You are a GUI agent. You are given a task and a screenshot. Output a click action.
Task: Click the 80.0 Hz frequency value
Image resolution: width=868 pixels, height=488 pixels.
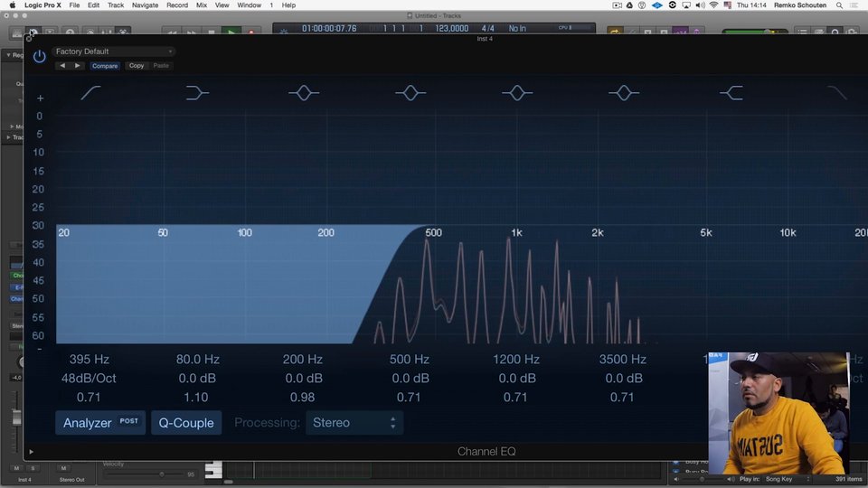198,359
